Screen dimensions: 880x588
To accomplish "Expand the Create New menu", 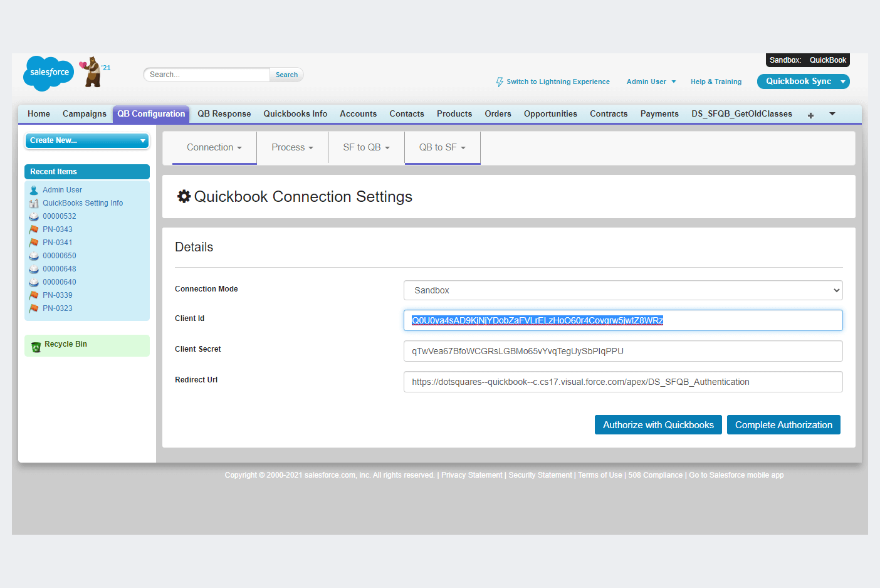I will (x=87, y=140).
